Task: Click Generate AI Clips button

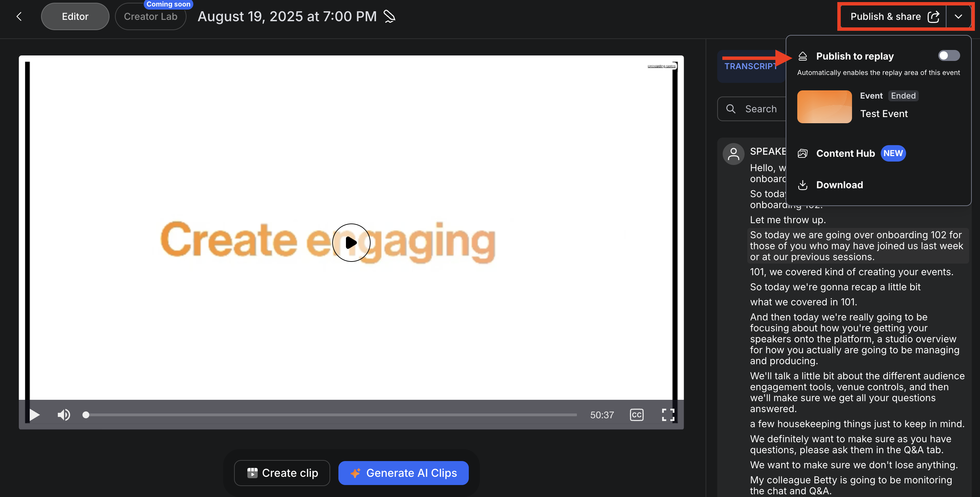Action: (403, 473)
